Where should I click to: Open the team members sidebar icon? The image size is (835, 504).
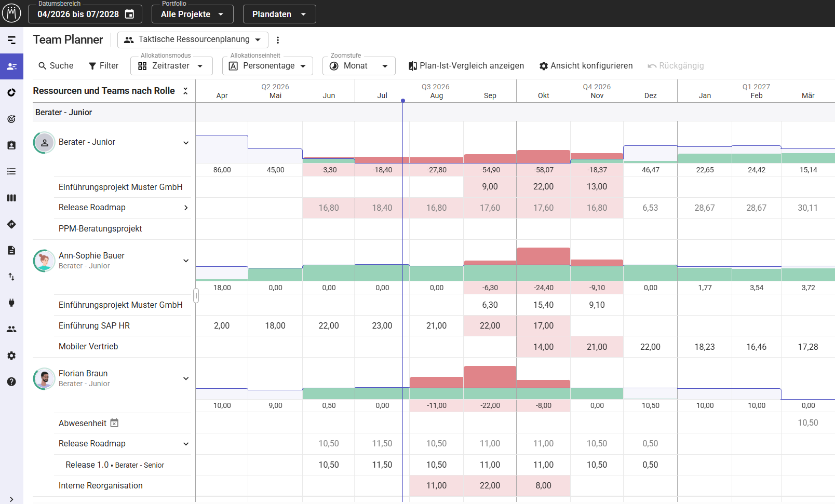(x=11, y=329)
